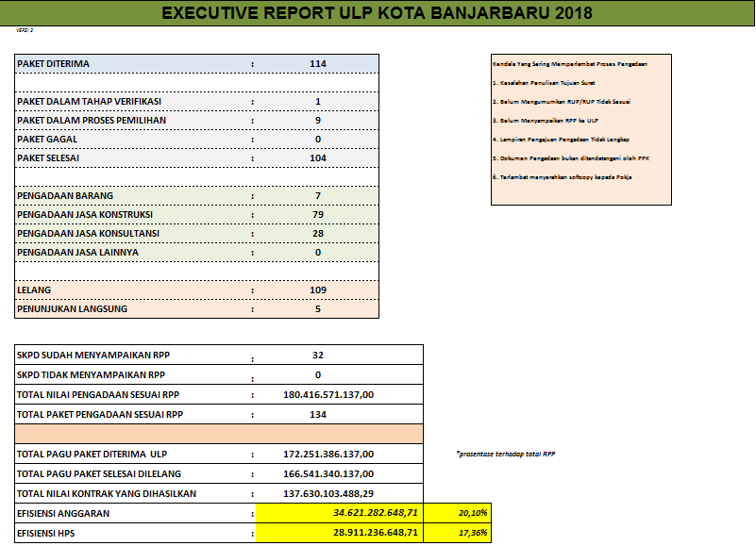Select the PENGADAAN JASA LAINNYA label
The height and width of the screenshot is (546, 756).
[77, 252]
